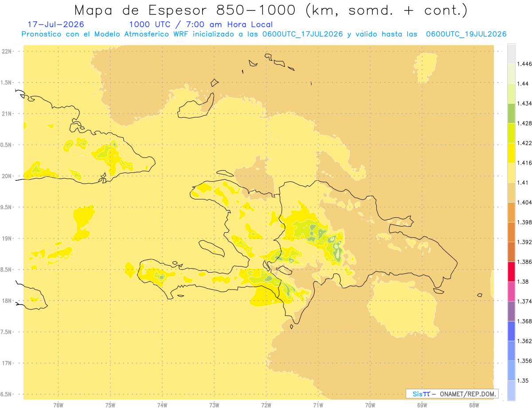The width and height of the screenshot is (532, 411).
Task: Click the '70W' longitude axis label
Action: click(x=370, y=405)
